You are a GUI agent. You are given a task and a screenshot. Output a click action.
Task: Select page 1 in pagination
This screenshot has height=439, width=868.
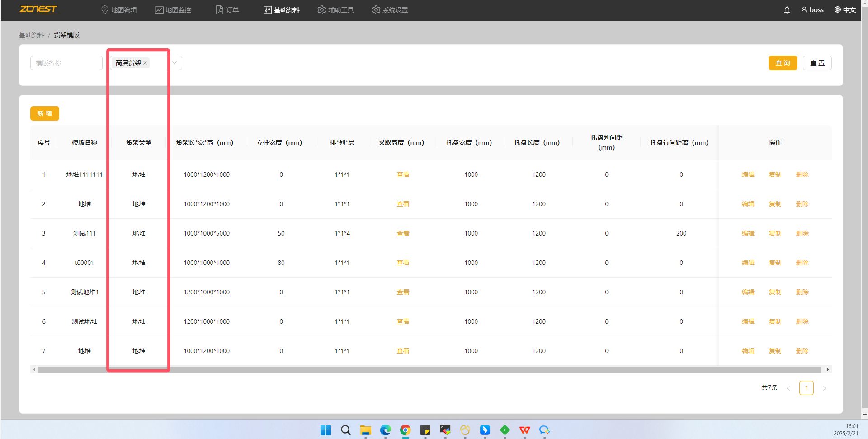[807, 388]
